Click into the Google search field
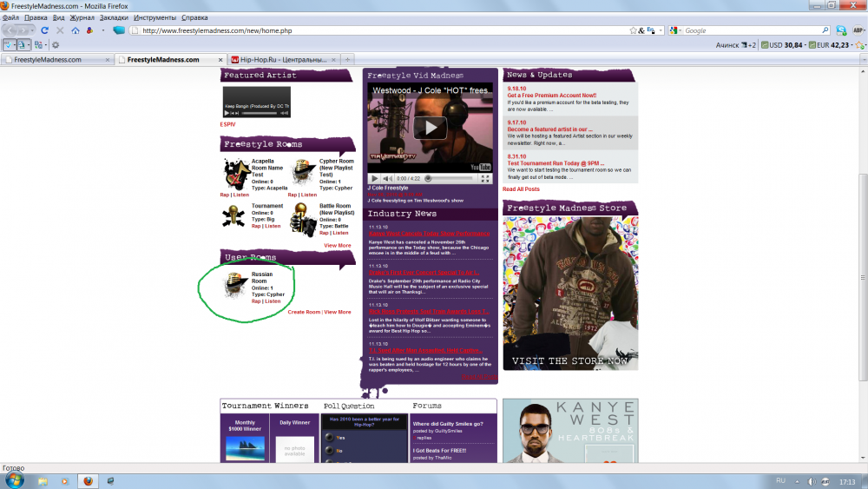Screen dimensions: 868x489 point(752,30)
